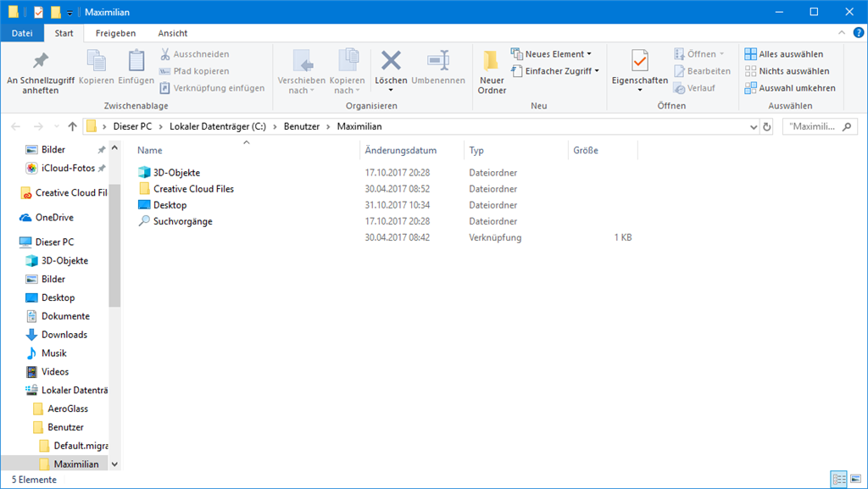
Task: Switch to the Freigeben tab
Action: tap(115, 33)
